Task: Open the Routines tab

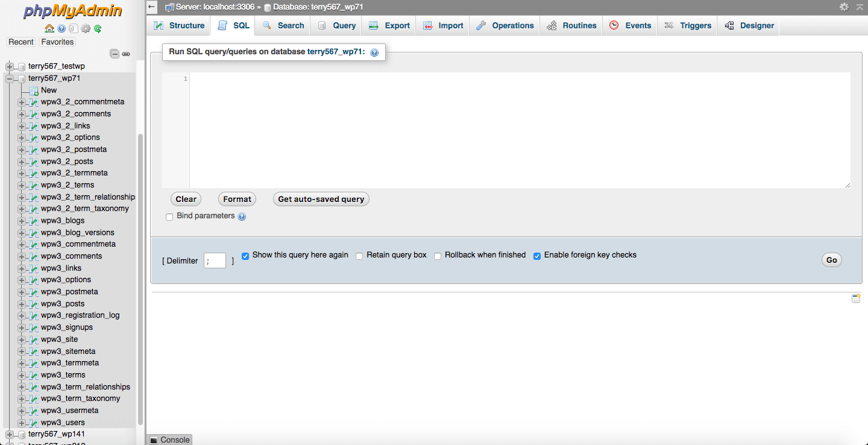Action: [571, 25]
